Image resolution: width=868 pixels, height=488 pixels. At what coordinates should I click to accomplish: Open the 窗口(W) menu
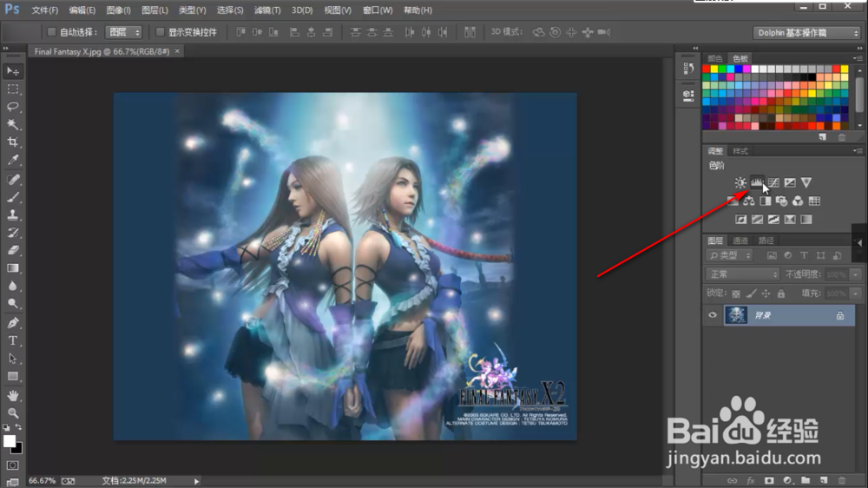(x=378, y=10)
